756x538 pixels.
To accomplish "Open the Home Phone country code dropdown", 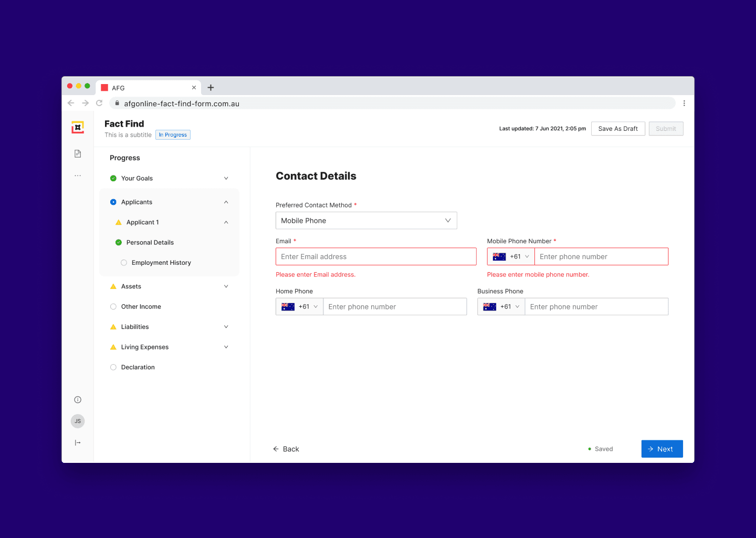I will pos(300,307).
